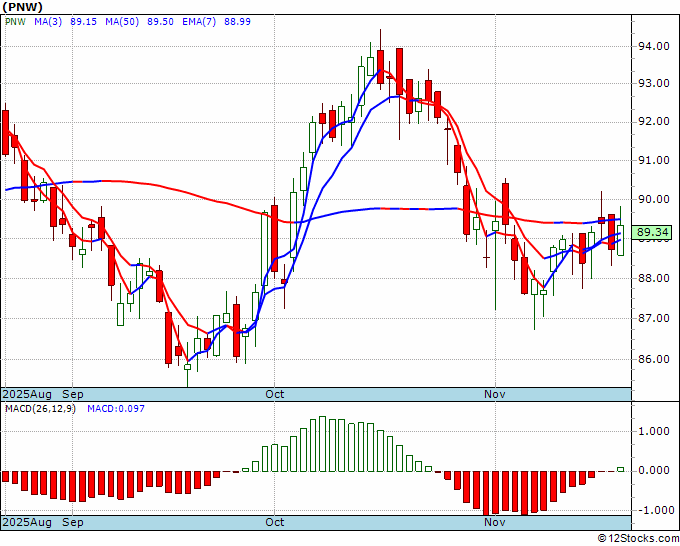680x546 pixels.
Task: Select the EMA(7) legend label
Action: [x=199, y=22]
